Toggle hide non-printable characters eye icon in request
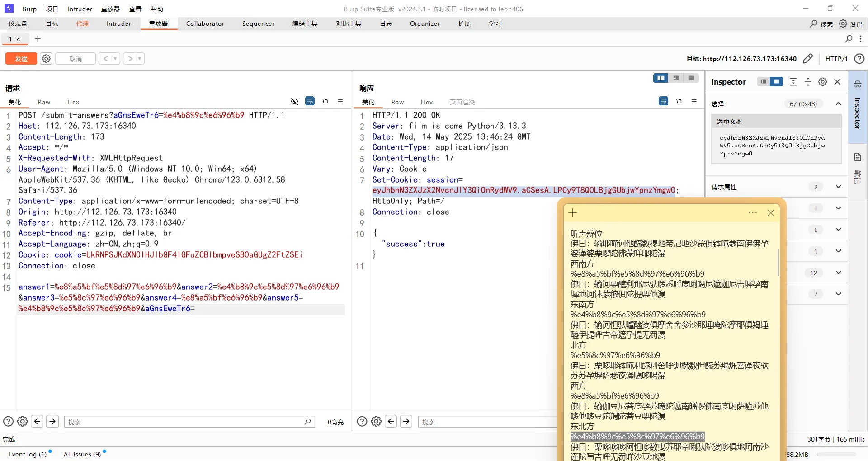Image resolution: width=868 pixels, height=461 pixels. (294, 101)
